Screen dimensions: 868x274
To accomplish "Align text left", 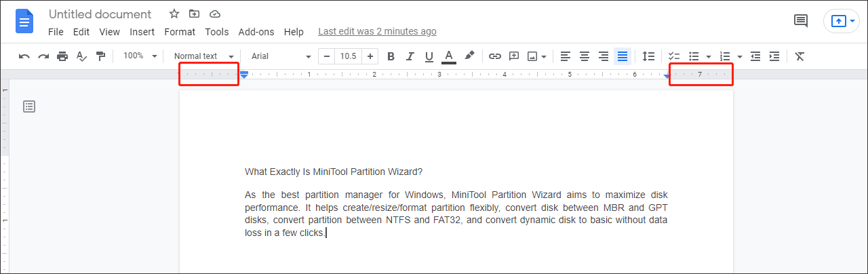I will (x=566, y=56).
